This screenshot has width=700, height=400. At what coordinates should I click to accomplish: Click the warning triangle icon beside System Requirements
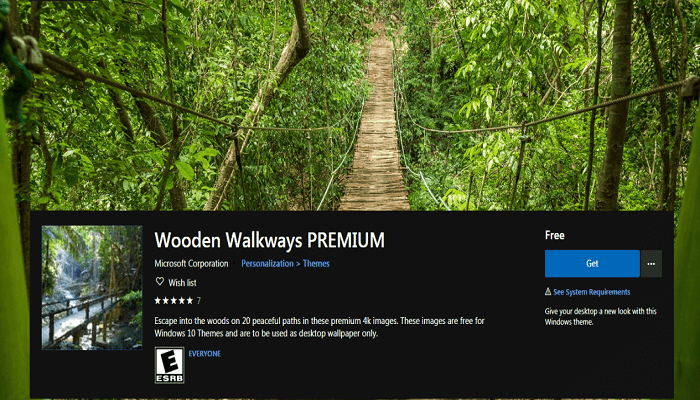click(x=548, y=292)
